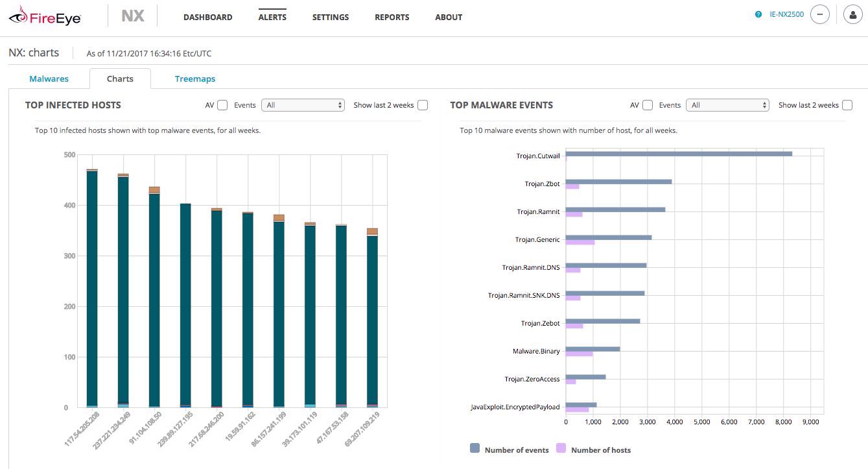Screen dimensions: 868x469
Task: Click the Trojan.Generic label
Action: click(537, 240)
